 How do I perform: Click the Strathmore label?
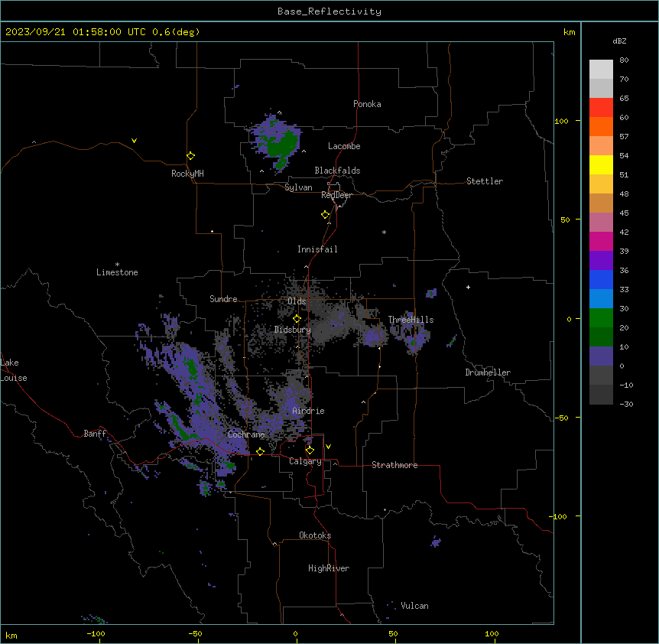(394, 465)
